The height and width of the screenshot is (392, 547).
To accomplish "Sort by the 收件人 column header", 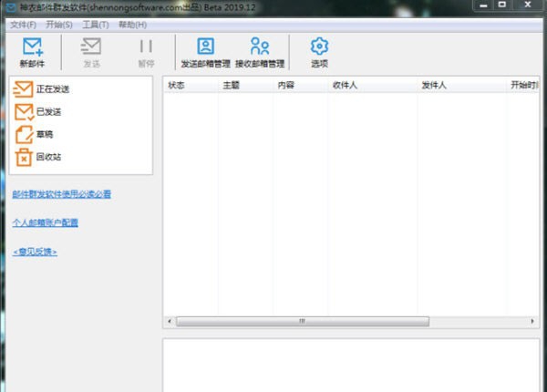I will (373, 85).
